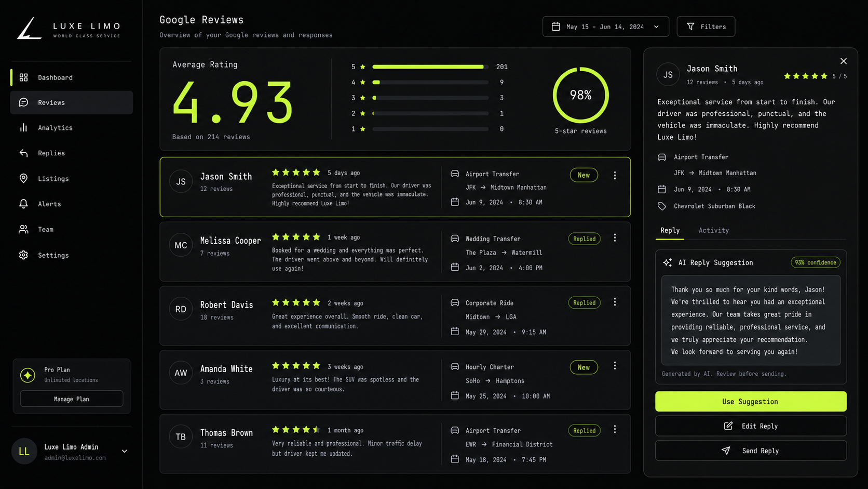Click the AW avatar for Amanda White
This screenshot has width=868, height=489.
(181, 373)
